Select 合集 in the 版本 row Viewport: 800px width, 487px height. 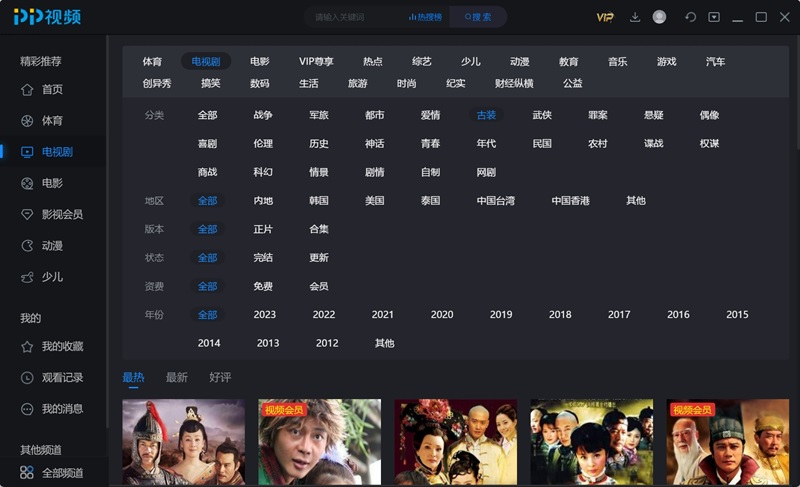(x=319, y=229)
